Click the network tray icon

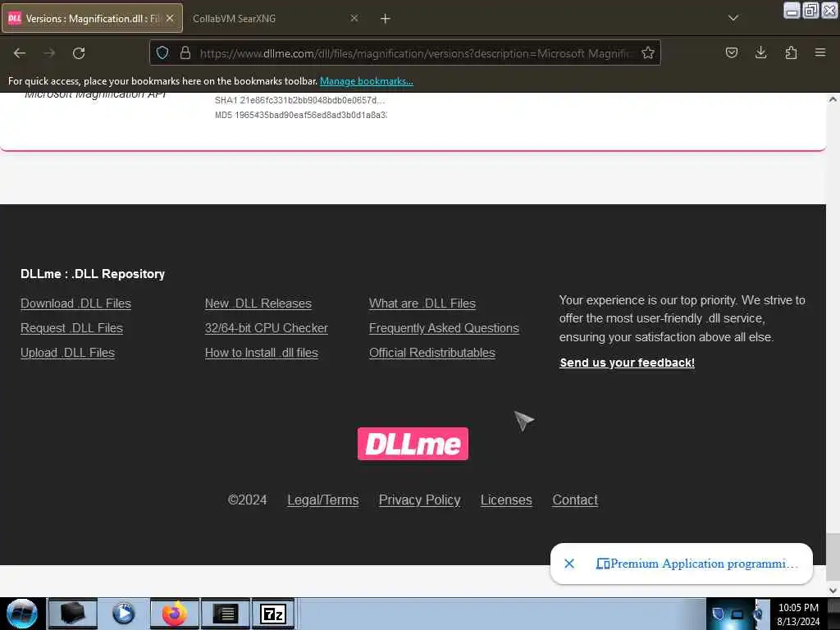(x=737, y=614)
